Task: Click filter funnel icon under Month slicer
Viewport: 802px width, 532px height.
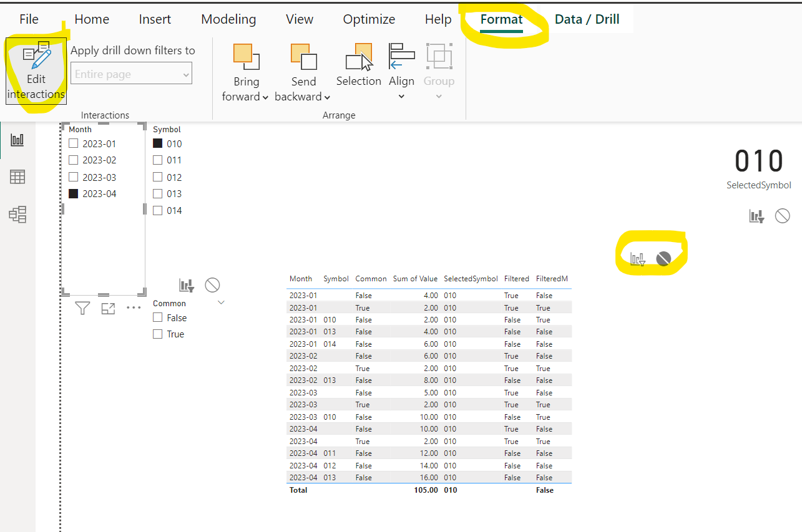Action: (82, 307)
